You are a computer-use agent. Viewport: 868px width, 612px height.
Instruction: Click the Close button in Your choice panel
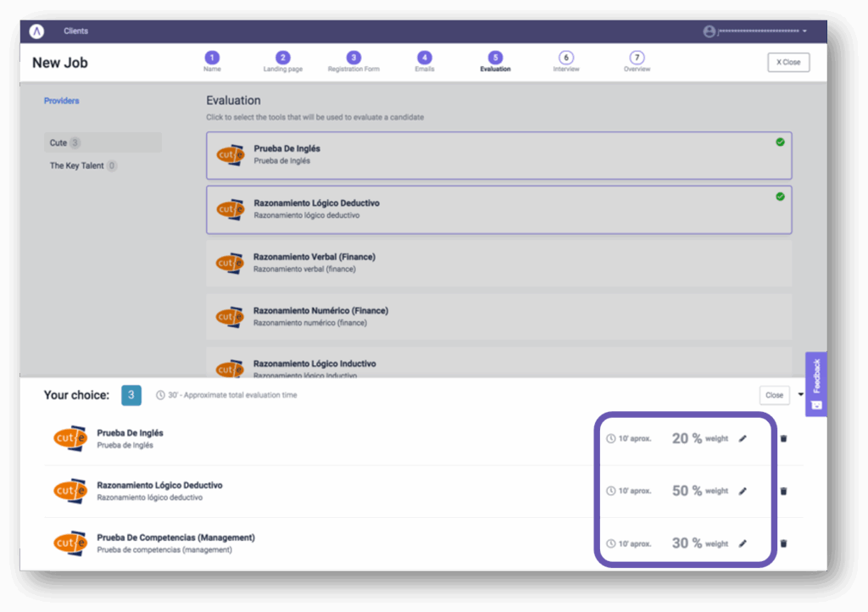pyautogui.click(x=774, y=395)
